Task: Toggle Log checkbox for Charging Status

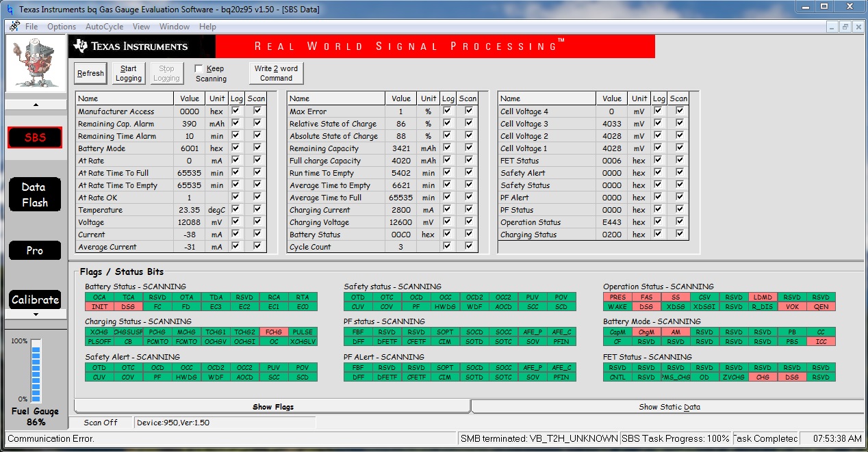Action: tap(658, 234)
